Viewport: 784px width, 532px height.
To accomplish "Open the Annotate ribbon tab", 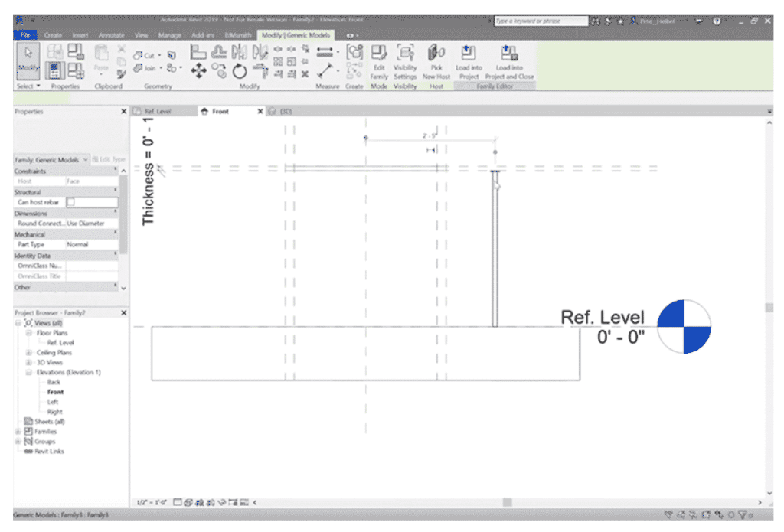I will click(x=111, y=35).
